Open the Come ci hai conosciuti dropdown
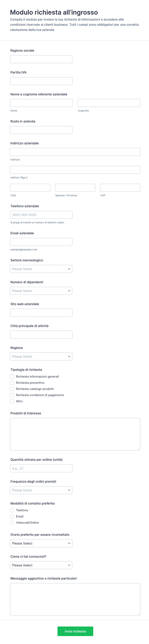 point(41,565)
